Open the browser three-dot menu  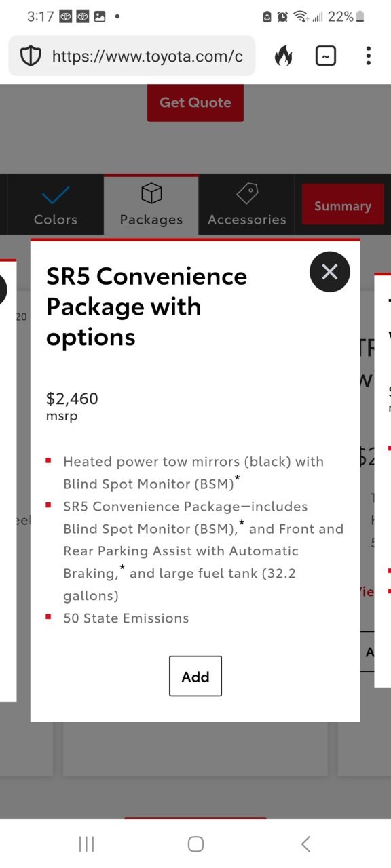(368, 56)
